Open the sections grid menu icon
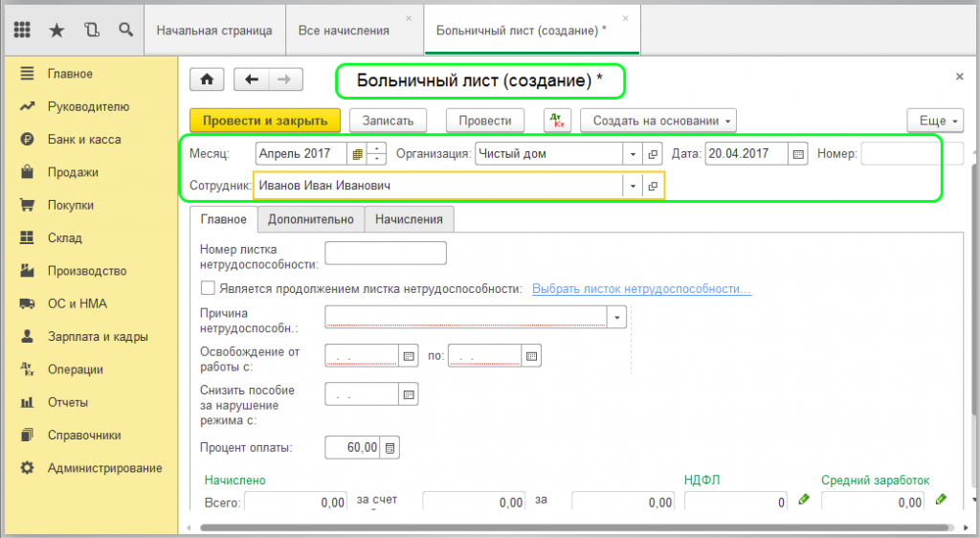 (x=22, y=30)
